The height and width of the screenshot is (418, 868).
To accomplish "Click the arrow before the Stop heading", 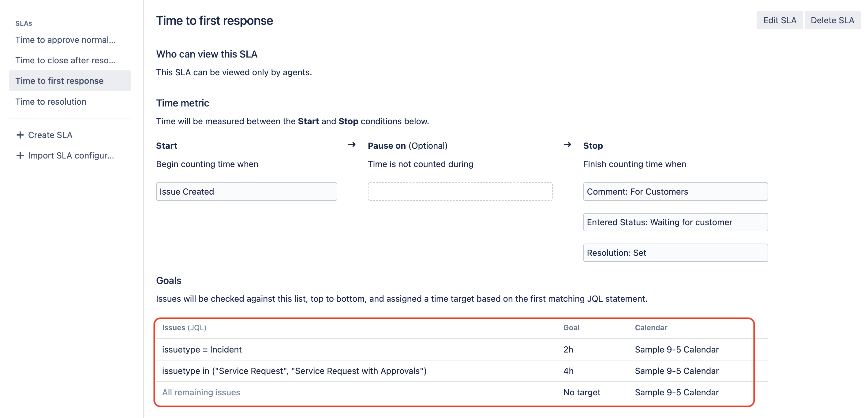I will click(567, 145).
